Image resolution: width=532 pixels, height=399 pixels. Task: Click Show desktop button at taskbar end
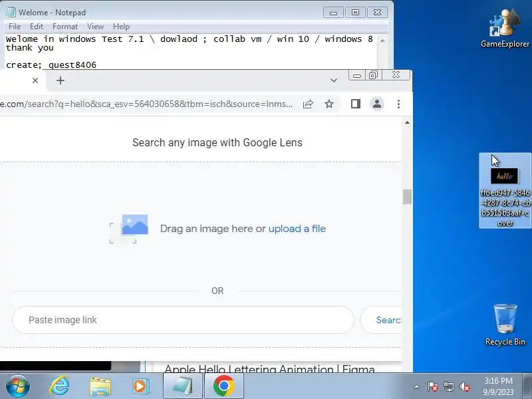click(527, 386)
